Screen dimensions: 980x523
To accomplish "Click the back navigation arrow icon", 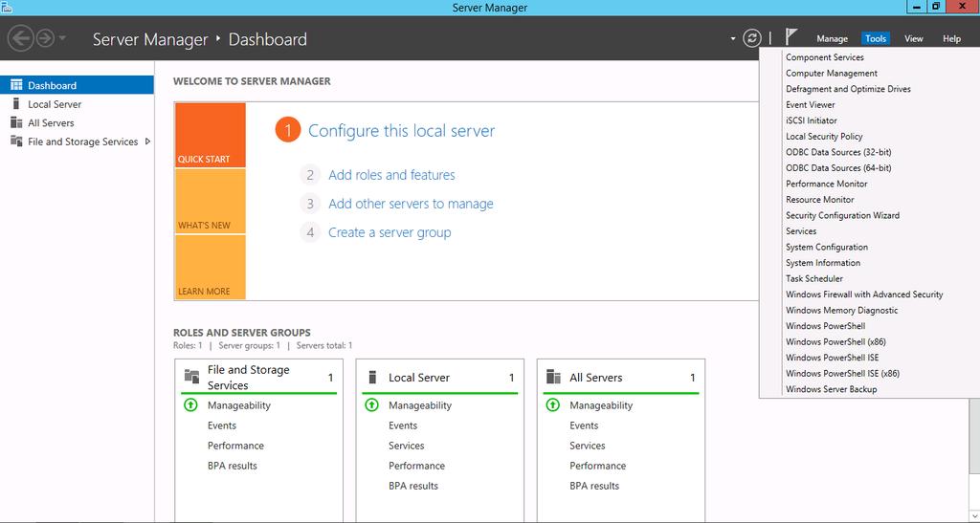I will (x=21, y=38).
